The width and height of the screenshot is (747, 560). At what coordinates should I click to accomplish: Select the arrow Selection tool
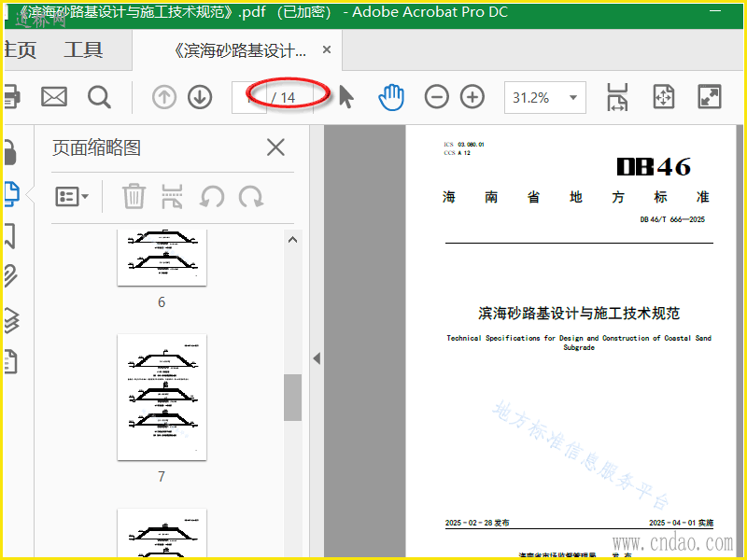coord(346,97)
